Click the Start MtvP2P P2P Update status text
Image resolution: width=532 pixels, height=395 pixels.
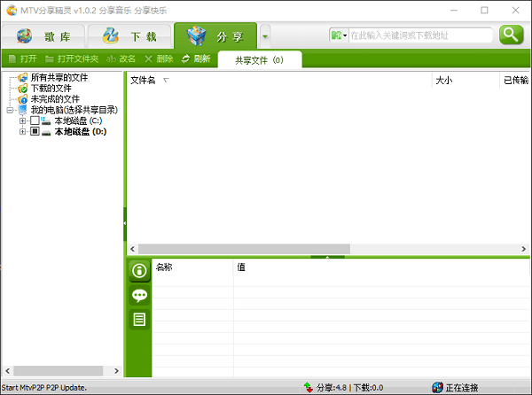click(x=44, y=388)
